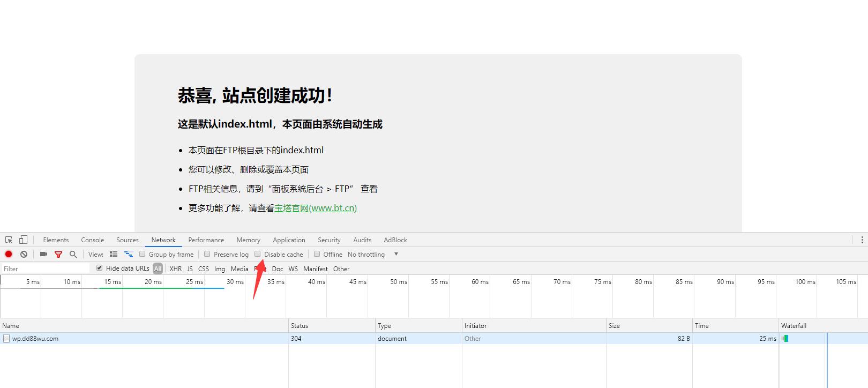Open the network search magnifier
This screenshot has height=388, width=868.
tap(73, 254)
